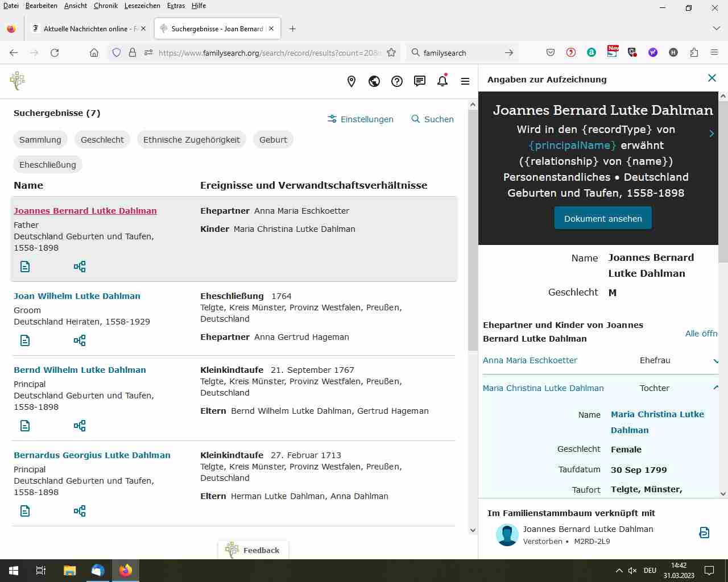728x582 pixels.
Task: Open family tree icon under Joan Wilhelm
Action: (80, 340)
